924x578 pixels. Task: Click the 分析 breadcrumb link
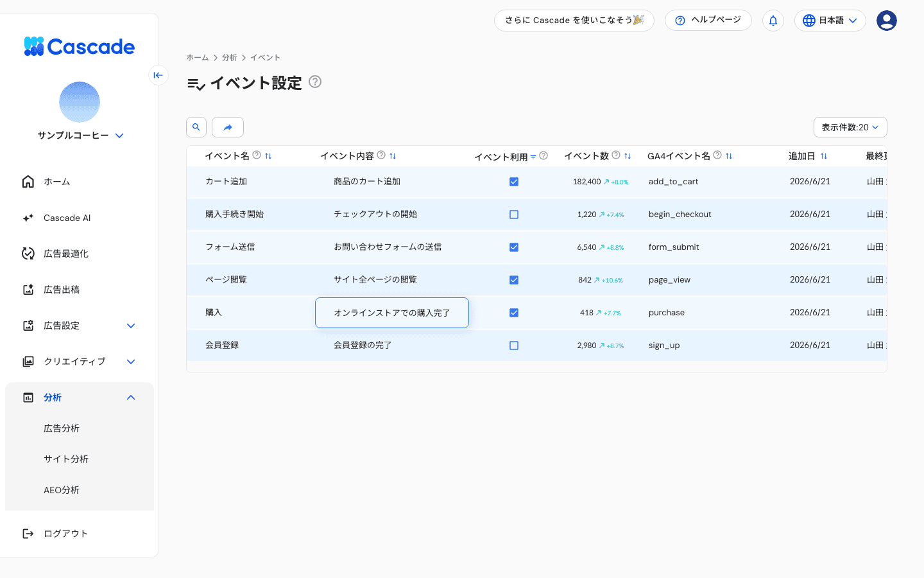pyautogui.click(x=230, y=58)
